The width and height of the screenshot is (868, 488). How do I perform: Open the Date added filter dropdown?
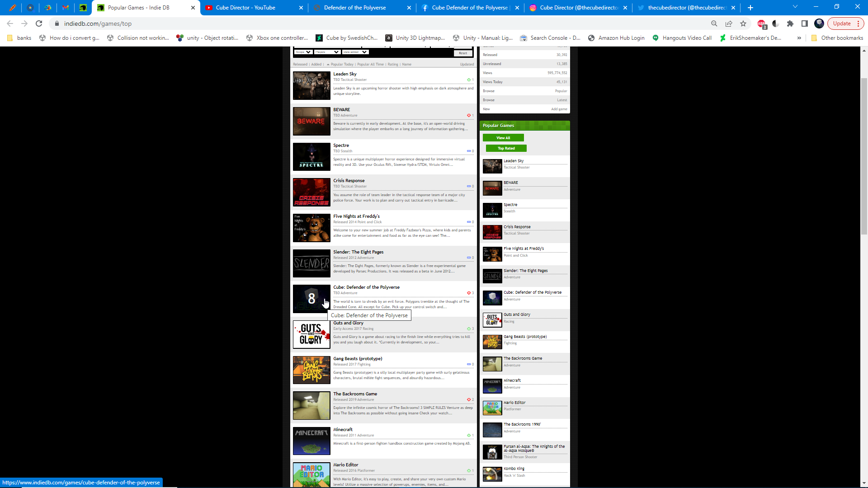tap(355, 52)
